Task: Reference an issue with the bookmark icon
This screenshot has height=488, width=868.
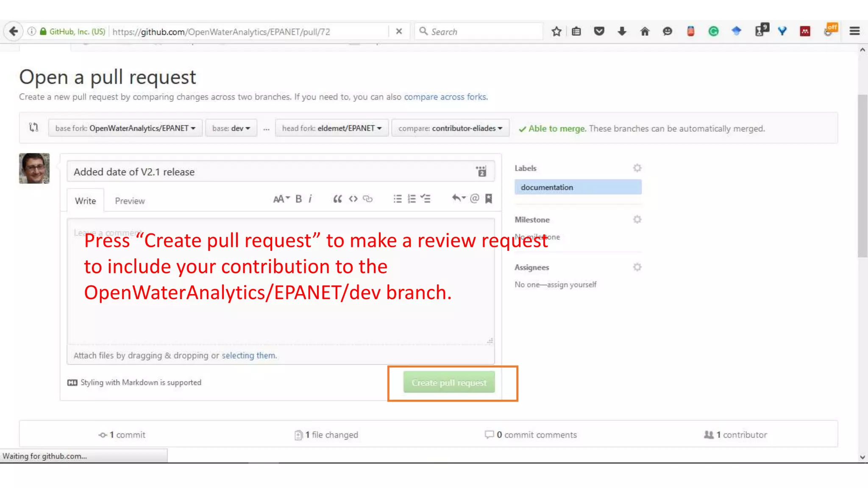Action: coord(489,198)
